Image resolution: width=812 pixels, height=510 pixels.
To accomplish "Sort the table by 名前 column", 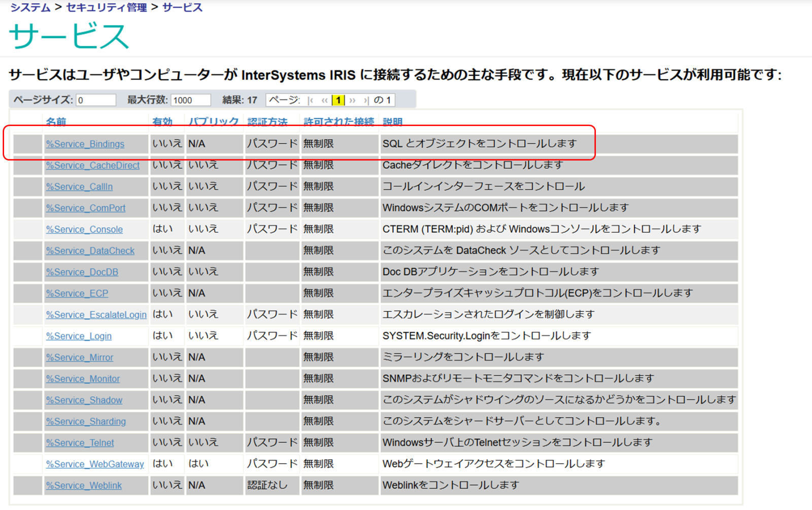I will pos(56,122).
